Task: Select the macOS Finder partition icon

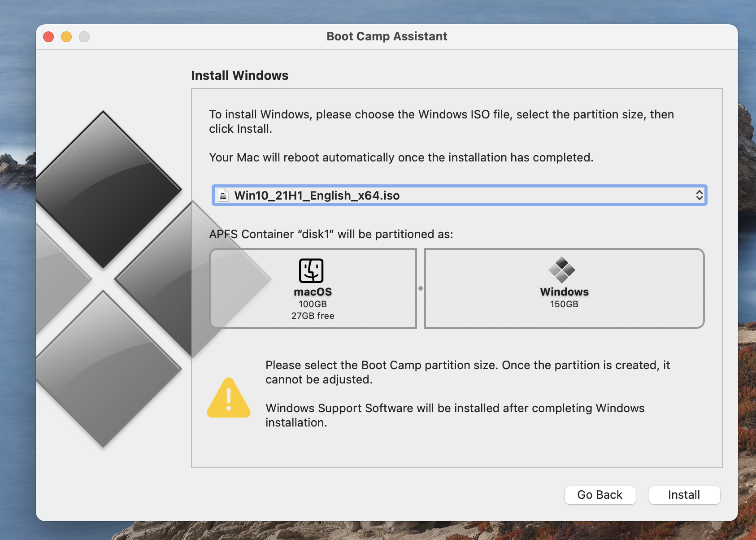Action: click(311, 270)
